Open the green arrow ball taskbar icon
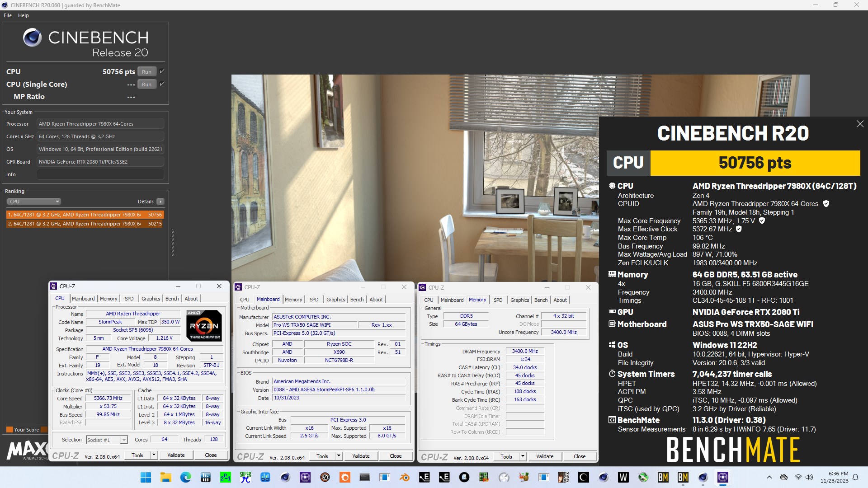 (x=643, y=477)
